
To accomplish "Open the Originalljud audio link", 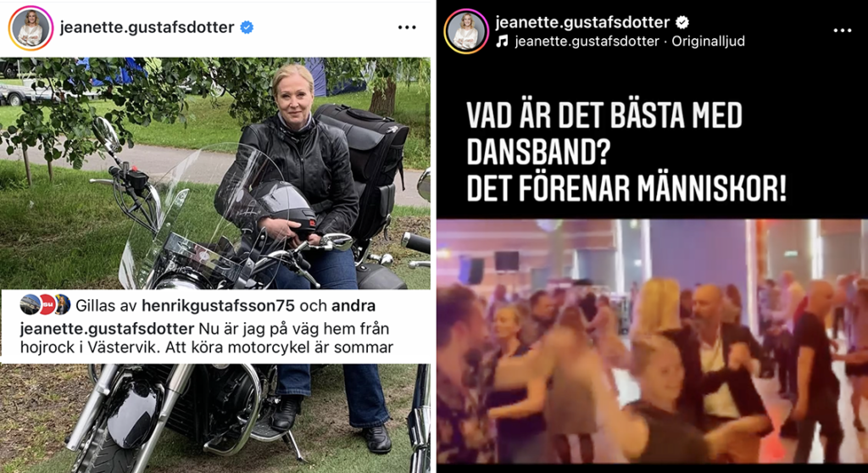I will pyautogui.click(x=708, y=41).
